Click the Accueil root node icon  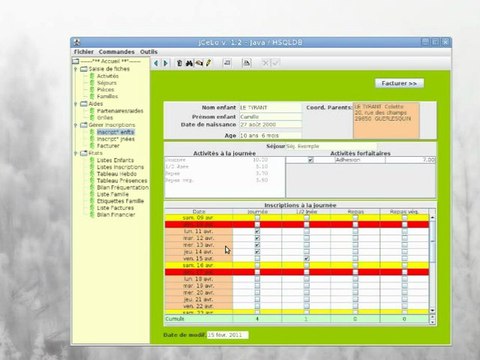pyautogui.click(x=76, y=61)
